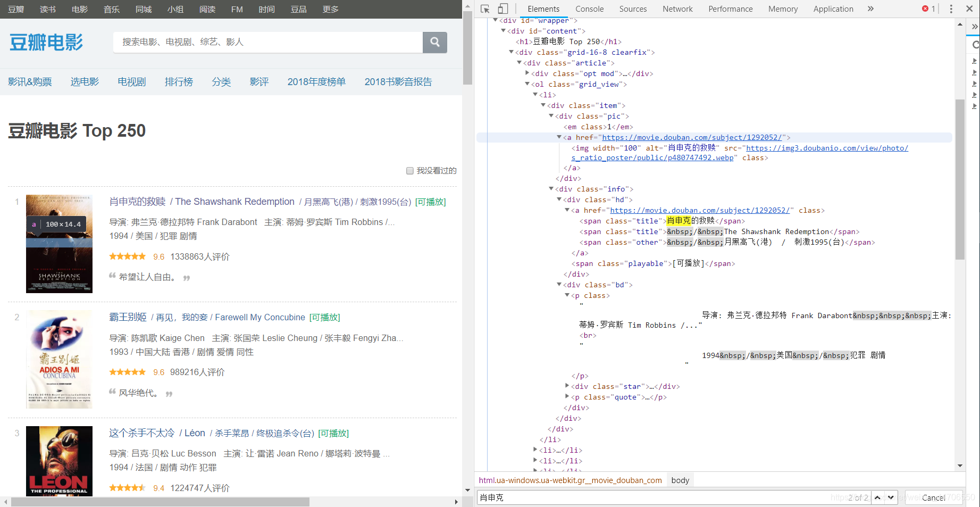Viewport: 980px width, 507px height.
Task: Expand the hidden styles sidebar chevron
Action: pos(975,26)
